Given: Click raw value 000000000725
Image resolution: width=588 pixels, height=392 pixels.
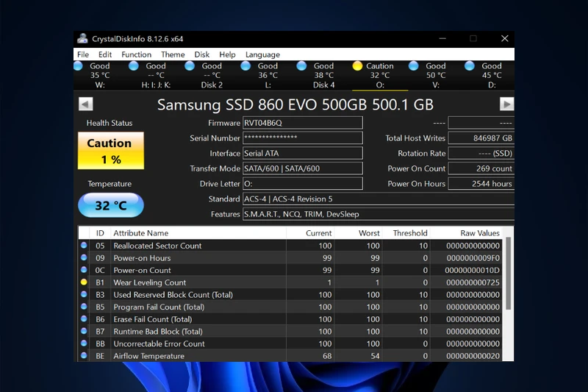Looking at the screenshot, I should click(x=473, y=282).
